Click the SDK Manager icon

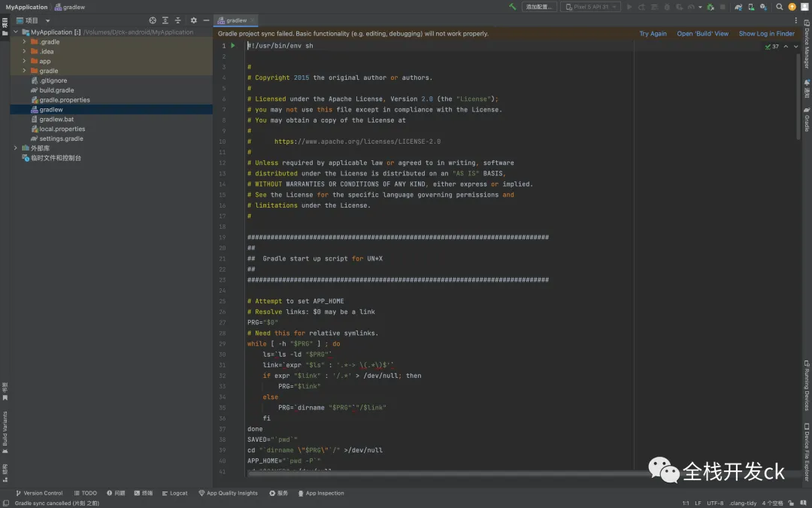(x=763, y=7)
